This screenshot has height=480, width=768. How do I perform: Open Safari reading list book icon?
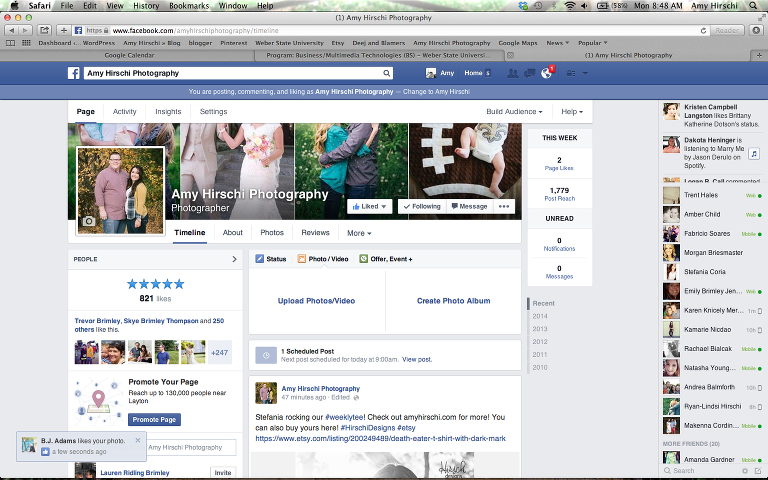click(x=10, y=43)
